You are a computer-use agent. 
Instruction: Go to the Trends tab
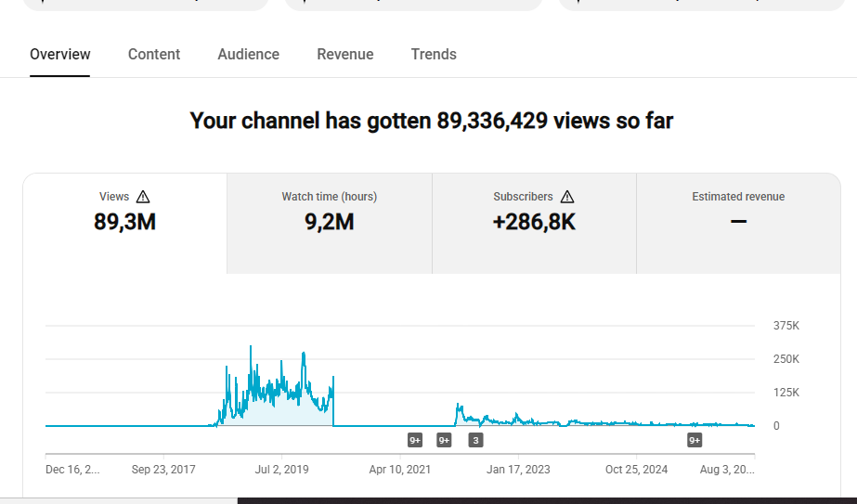click(x=434, y=54)
